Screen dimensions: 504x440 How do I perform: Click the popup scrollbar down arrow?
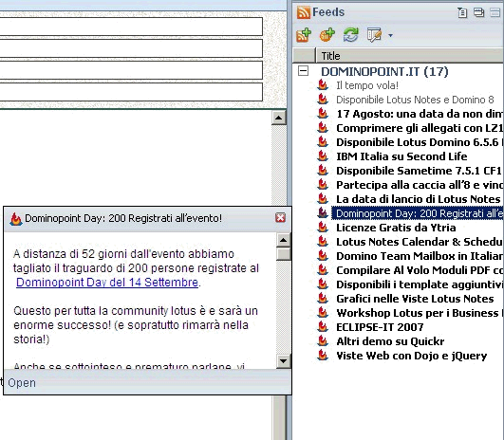point(283,361)
